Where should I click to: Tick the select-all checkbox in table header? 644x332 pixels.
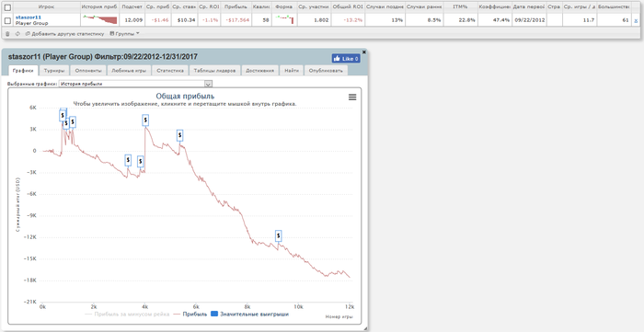click(x=7, y=7)
